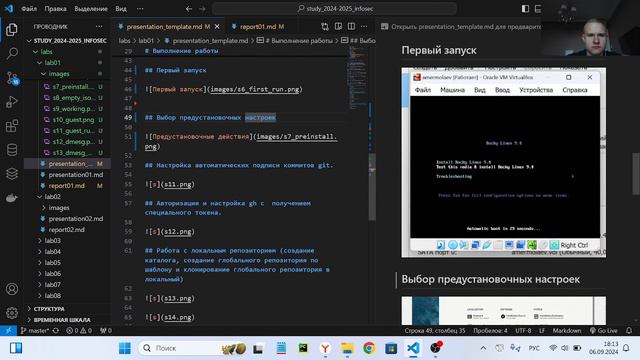Open the Вид menu
This screenshot has width=640, height=360.
pos(121,9)
